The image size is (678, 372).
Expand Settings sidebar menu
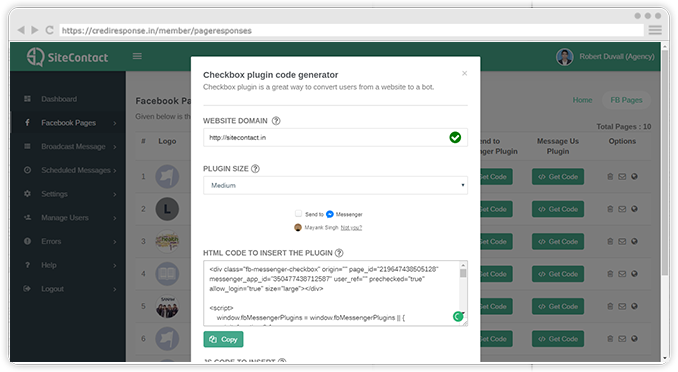[x=115, y=194]
